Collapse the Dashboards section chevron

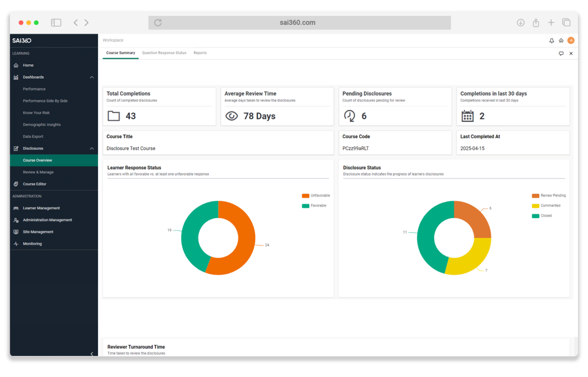92,77
